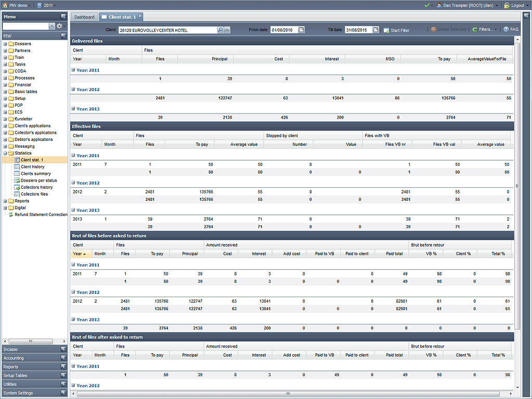Select the Messaging folder
Image resolution: width=532 pixels, height=399 pixels.
[x=24, y=146]
